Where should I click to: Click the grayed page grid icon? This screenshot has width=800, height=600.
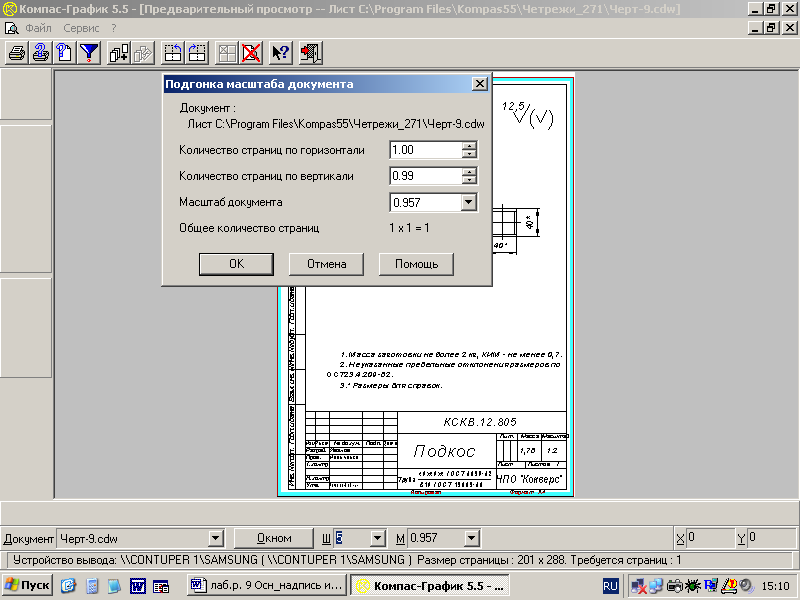click(227, 53)
